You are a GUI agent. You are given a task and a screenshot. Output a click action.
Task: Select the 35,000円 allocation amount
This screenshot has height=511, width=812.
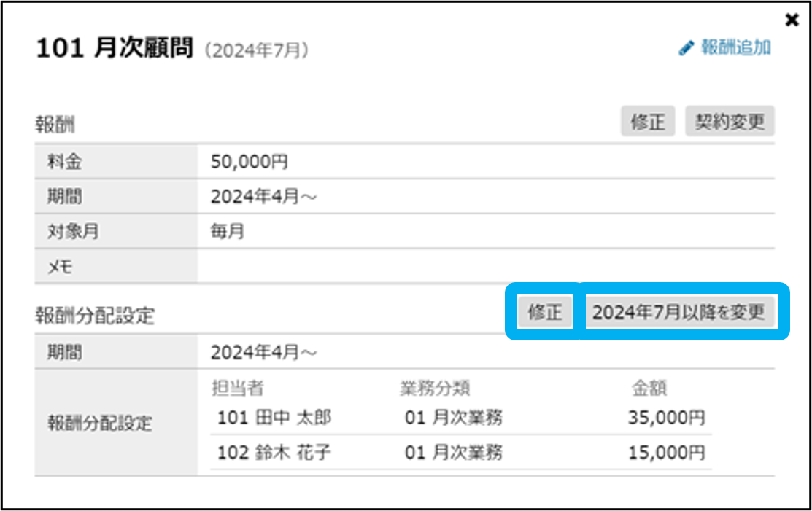[x=666, y=418]
